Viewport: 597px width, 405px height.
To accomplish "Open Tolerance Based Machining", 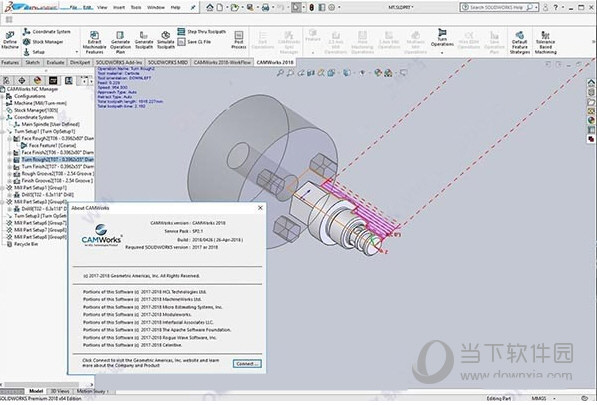I will [x=545, y=42].
